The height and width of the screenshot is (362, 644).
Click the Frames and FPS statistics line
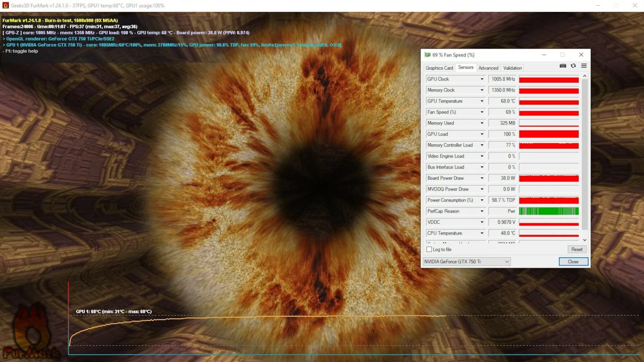[70, 26]
